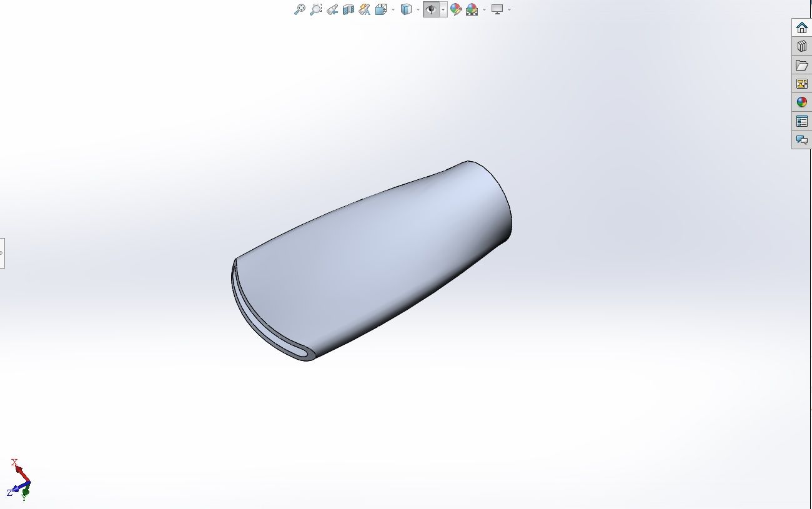
Task: Expand the collapsed left panel handle
Action: tap(2, 253)
